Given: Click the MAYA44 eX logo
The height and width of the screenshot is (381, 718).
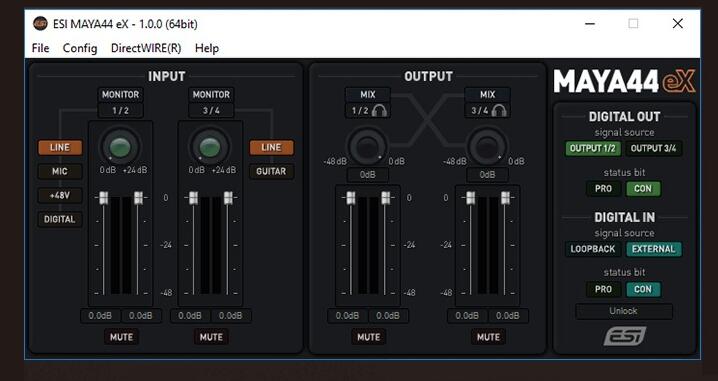Looking at the screenshot, I should click(624, 82).
